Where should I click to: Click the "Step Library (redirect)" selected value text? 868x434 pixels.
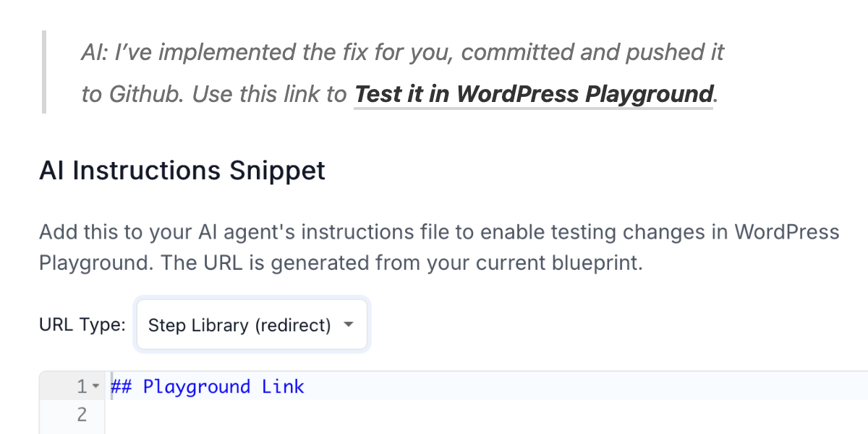tap(239, 325)
